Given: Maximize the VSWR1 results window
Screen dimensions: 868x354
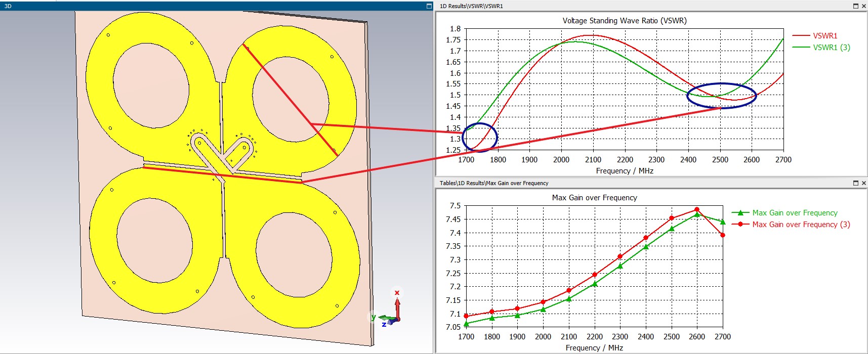Looking at the screenshot, I should pyautogui.click(x=856, y=6).
